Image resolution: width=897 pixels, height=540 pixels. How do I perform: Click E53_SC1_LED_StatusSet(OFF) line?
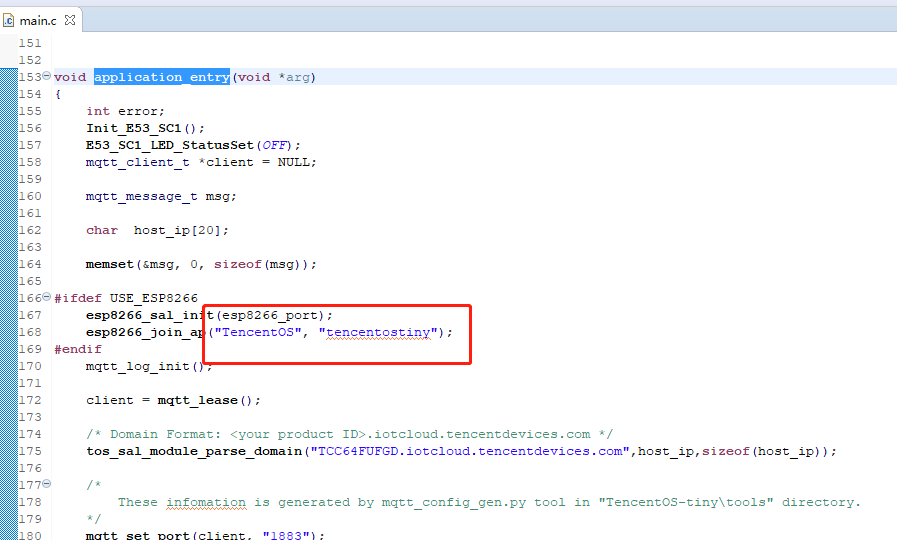click(193, 145)
